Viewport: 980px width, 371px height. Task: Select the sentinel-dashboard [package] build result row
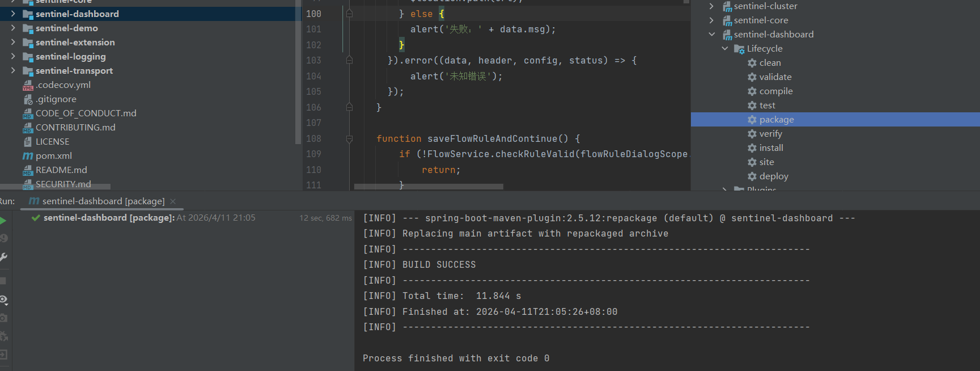(184, 218)
